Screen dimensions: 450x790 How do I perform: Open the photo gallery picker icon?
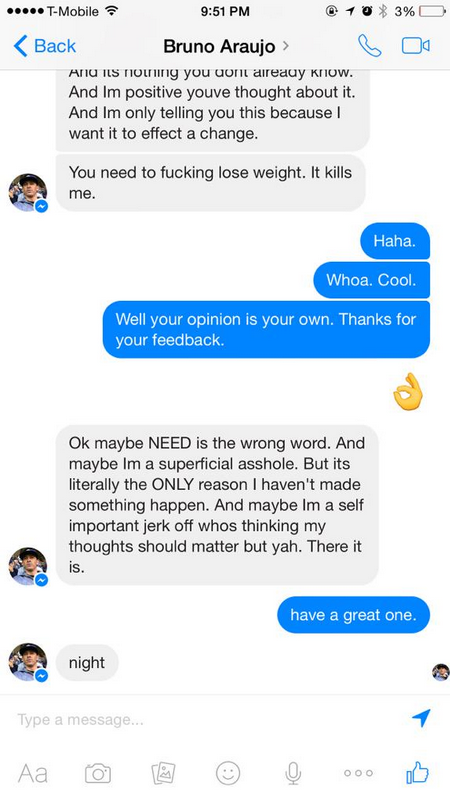[163, 772]
